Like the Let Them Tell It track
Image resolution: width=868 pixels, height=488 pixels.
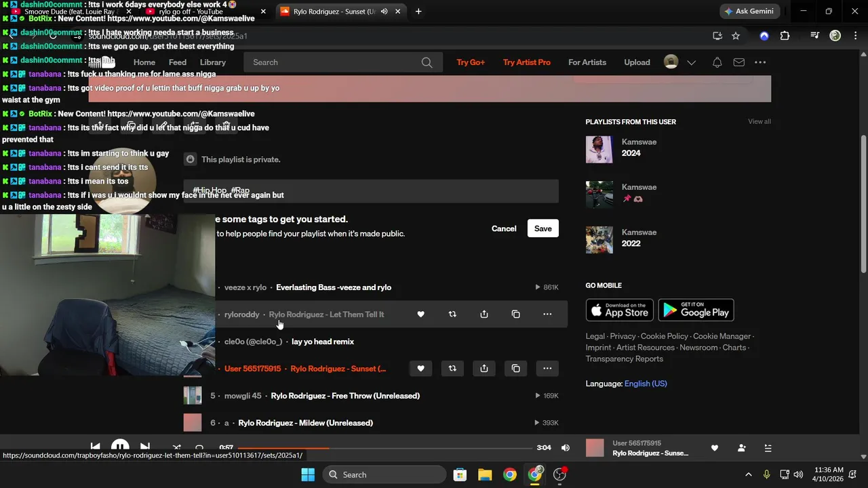click(420, 314)
